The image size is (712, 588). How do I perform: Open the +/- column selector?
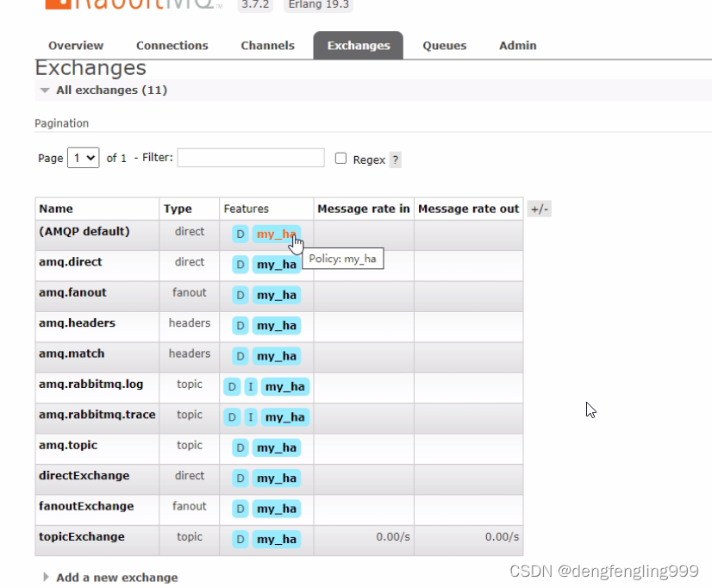540,209
